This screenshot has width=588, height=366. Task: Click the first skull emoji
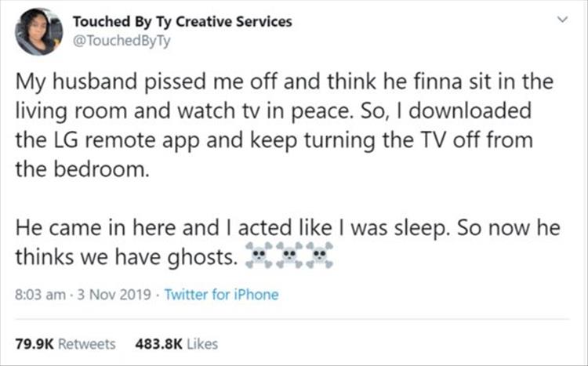(260, 255)
